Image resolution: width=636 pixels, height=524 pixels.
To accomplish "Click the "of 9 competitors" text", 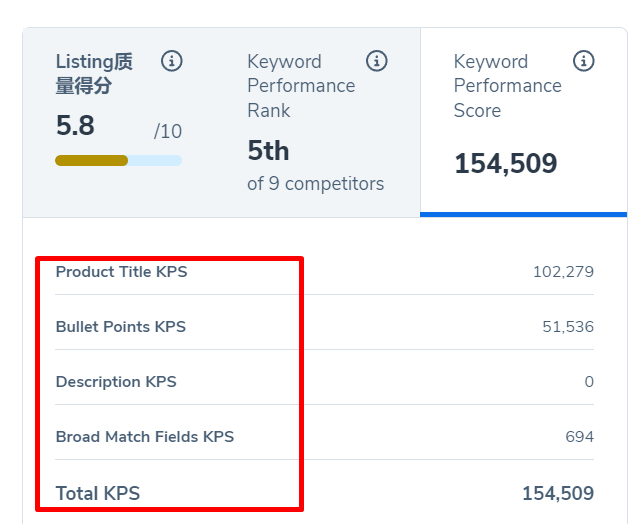I will [x=315, y=184].
